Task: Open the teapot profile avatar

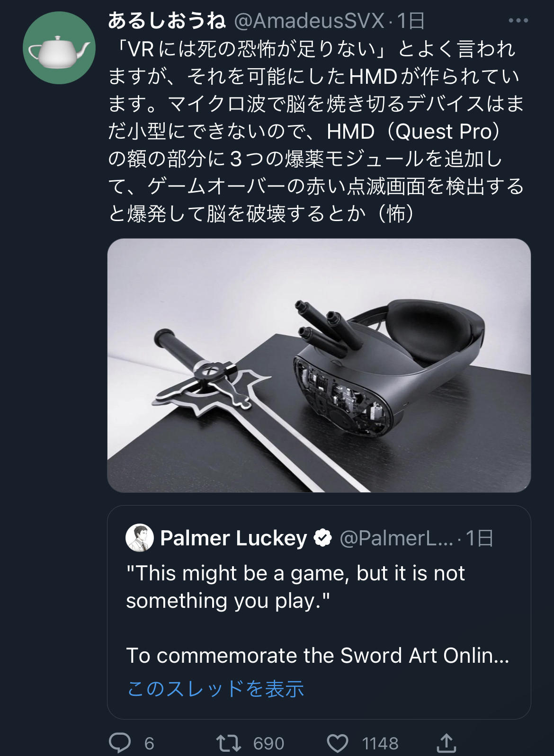Action: coord(59,48)
